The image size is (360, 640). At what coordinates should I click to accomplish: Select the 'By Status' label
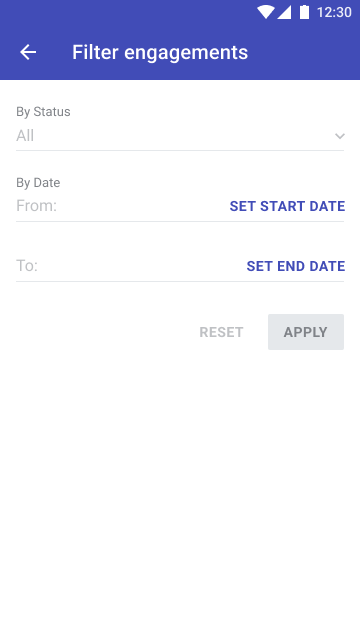[43, 111]
